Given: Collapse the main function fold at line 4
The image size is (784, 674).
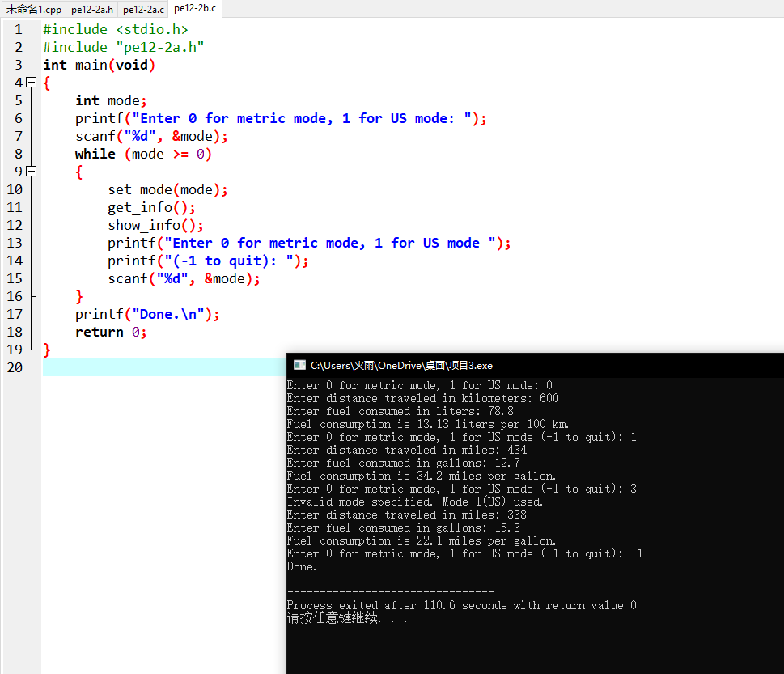Looking at the screenshot, I should [x=32, y=82].
